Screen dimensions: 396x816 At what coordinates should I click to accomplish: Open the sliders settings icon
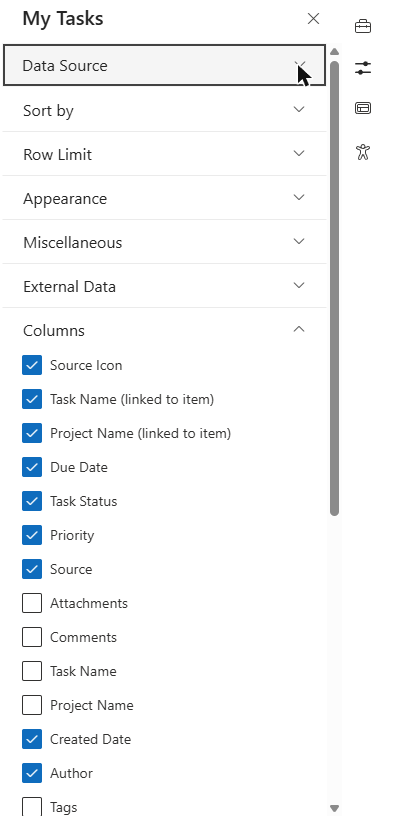(363, 68)
